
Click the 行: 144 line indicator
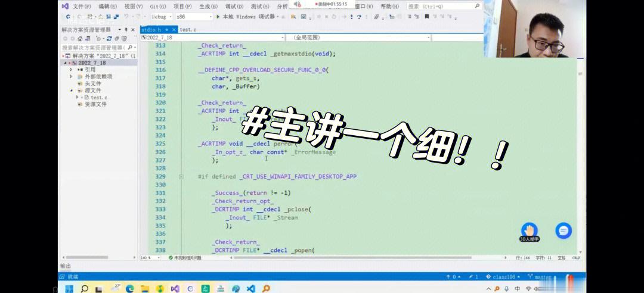click(x=522, y=258)
